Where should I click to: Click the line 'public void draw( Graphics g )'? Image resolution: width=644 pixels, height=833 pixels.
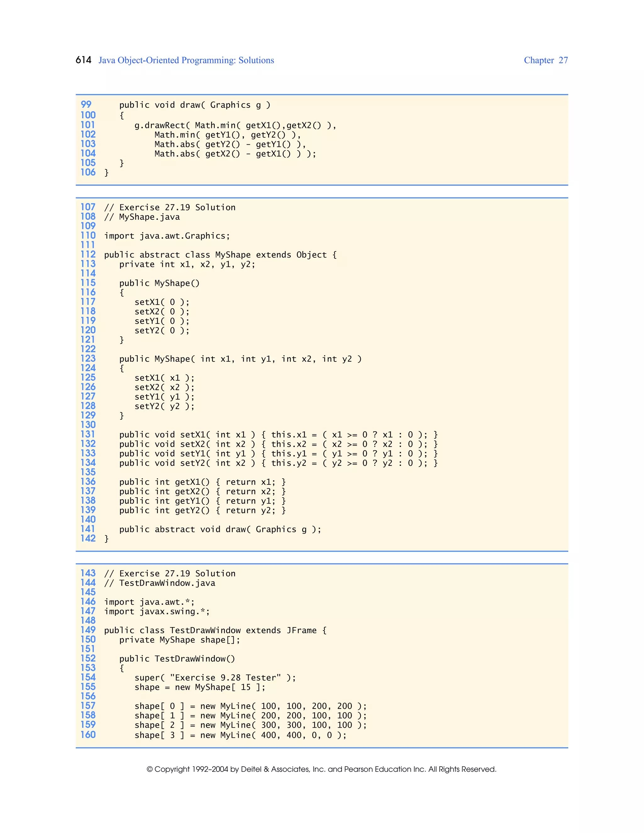195,105
